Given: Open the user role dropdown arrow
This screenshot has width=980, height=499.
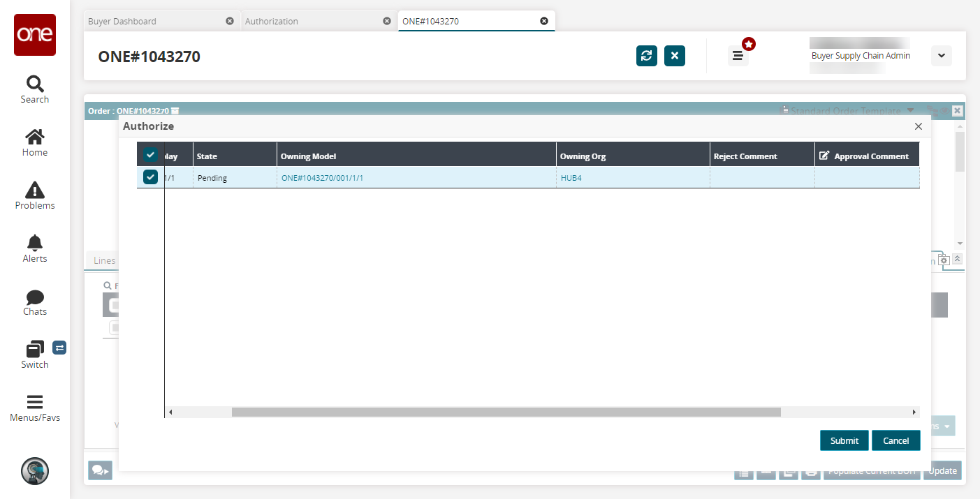Looking at the screenshot, I should [x=942, y=56].
